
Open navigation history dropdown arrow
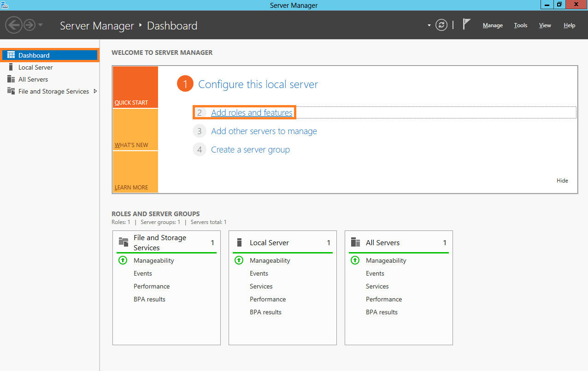pyautogui.click(x=41, y=25)
